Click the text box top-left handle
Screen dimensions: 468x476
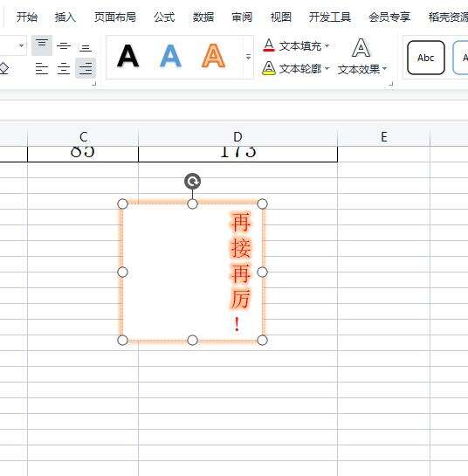pos(122,204)
